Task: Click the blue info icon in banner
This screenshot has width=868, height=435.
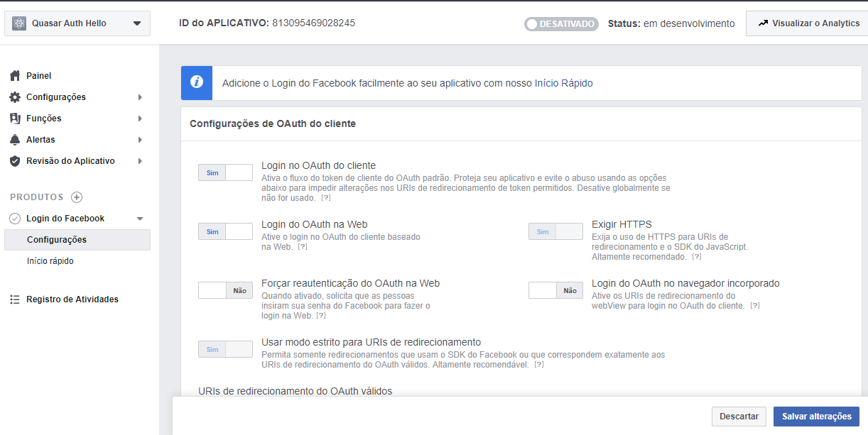Action: (x=197, y=83)
